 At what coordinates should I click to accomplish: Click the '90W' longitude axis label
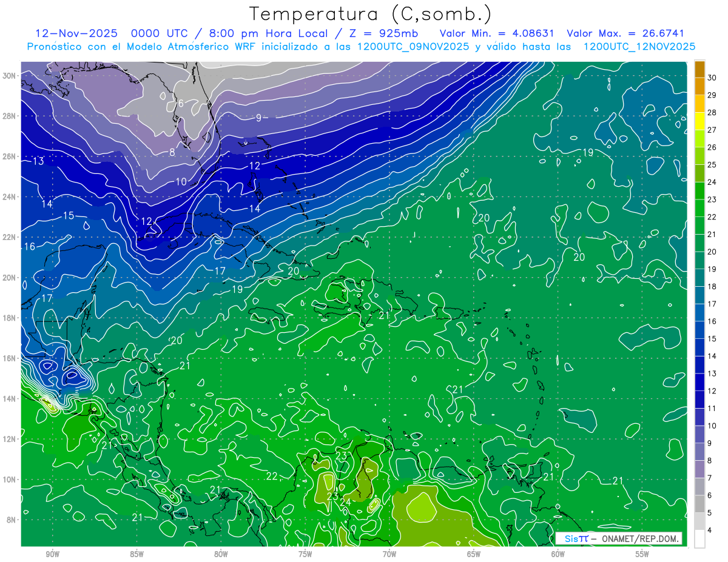[x=52, y=554]
